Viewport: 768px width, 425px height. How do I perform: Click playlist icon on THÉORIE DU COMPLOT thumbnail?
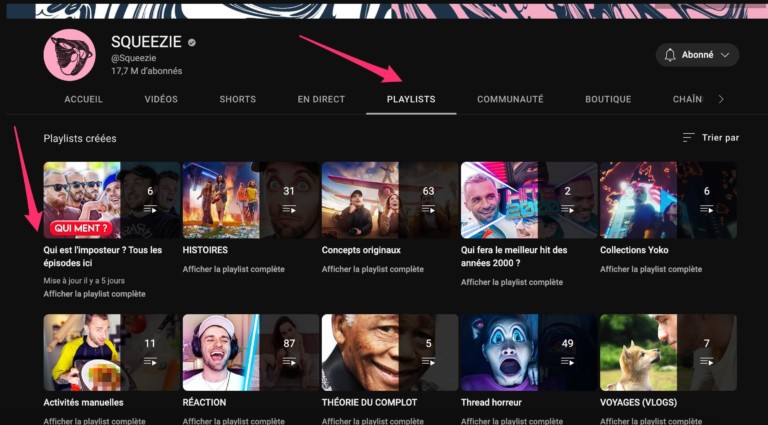428,361
